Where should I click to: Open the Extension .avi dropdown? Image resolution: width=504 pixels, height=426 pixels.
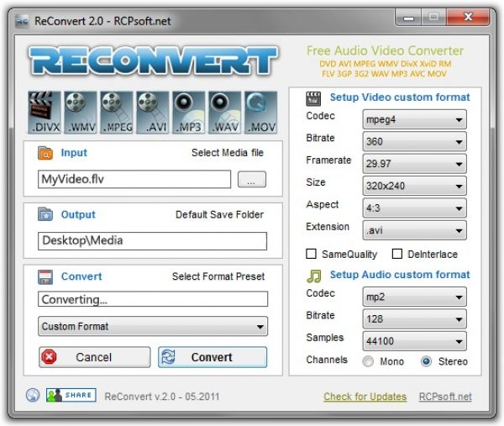(x=414, y=230)
